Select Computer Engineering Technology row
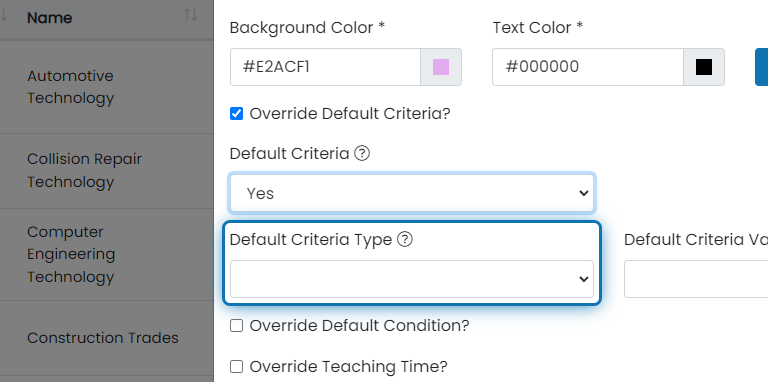 tap(107, 254)
